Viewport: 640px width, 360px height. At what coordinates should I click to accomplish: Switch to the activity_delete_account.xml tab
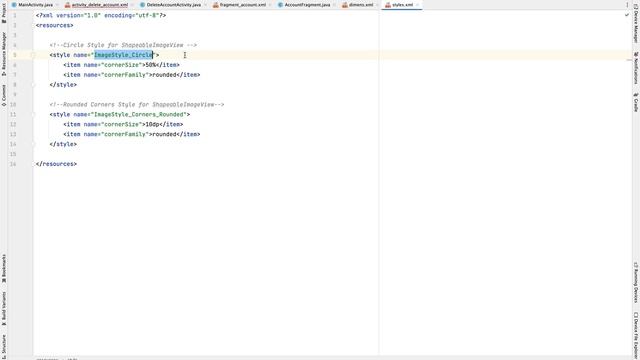click(100, 5)
